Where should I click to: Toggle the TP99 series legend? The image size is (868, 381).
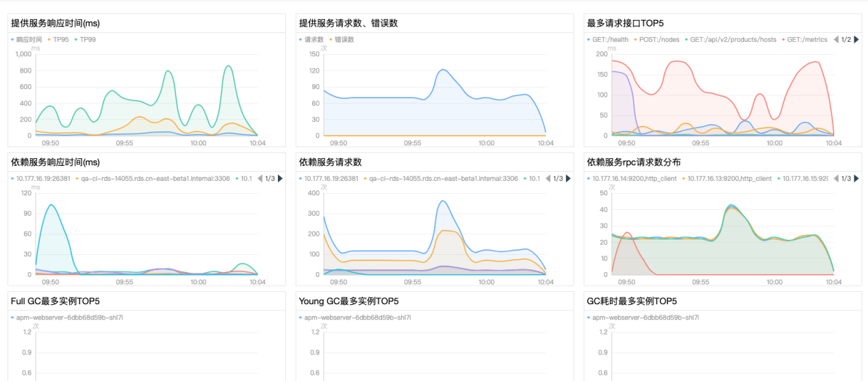point(87,40)
